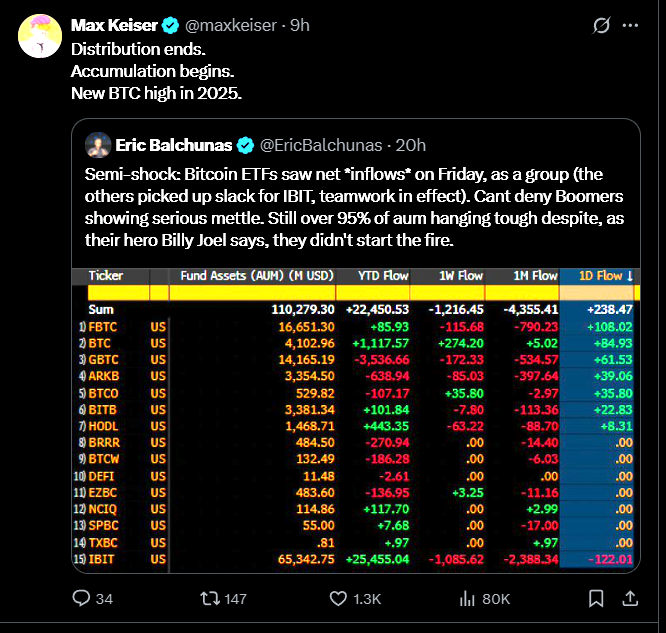Image resolution: width=666 pixels, height=633 pixels.
Task: Visit the @maxkeiser handle link
Action: 232,25
